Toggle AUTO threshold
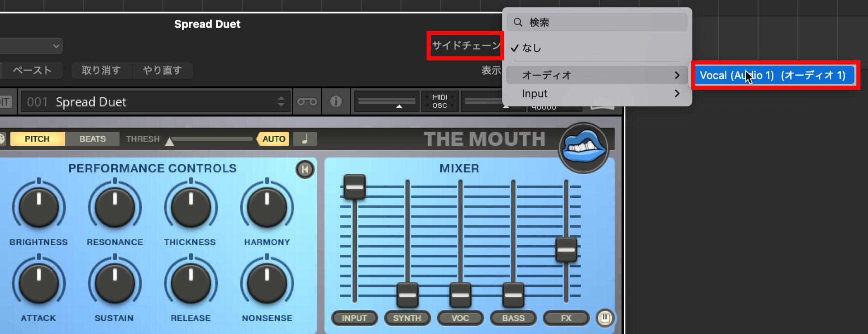This screenshot has height=334, width=868. click(273, 139)
